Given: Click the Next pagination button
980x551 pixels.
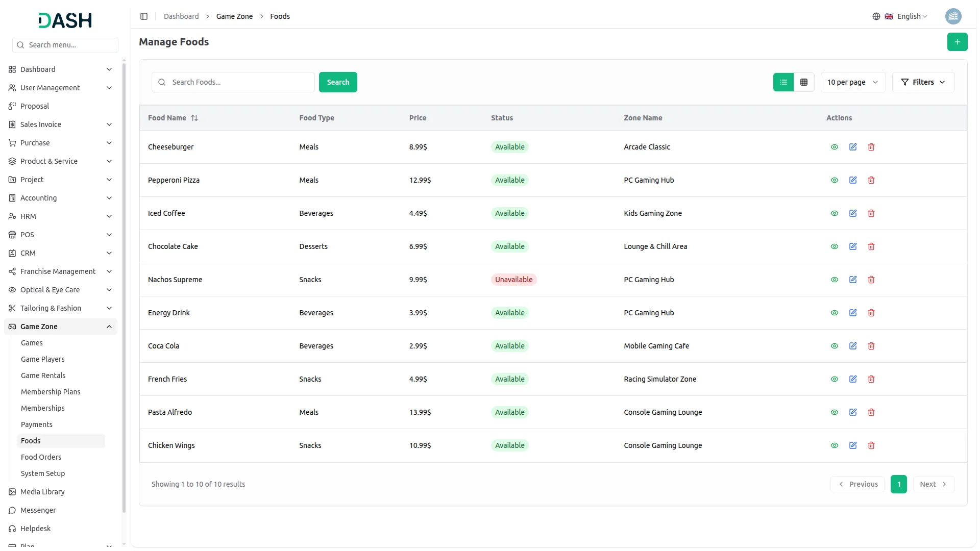Looking at the screenshot, I should click(933, 484).
